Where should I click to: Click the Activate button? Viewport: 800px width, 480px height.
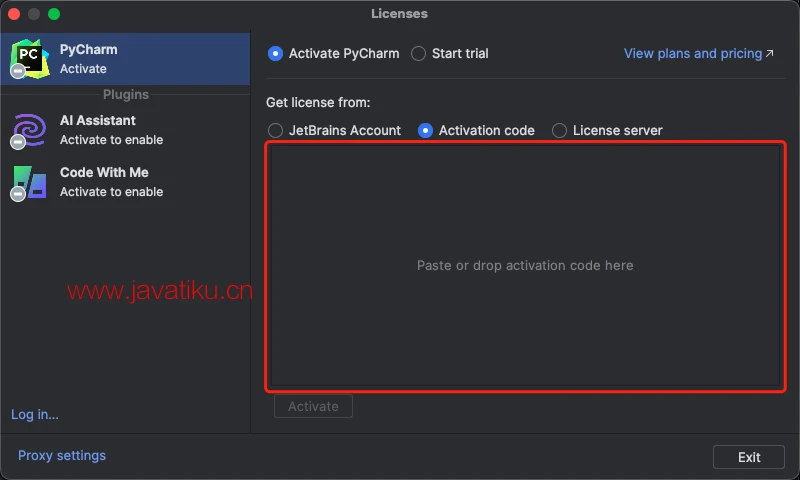pos(313,407)
